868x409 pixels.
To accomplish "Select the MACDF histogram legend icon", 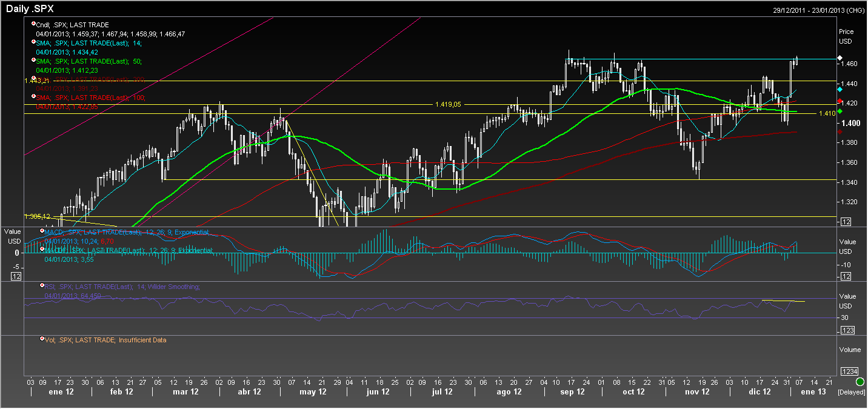I will pos(42,248).
